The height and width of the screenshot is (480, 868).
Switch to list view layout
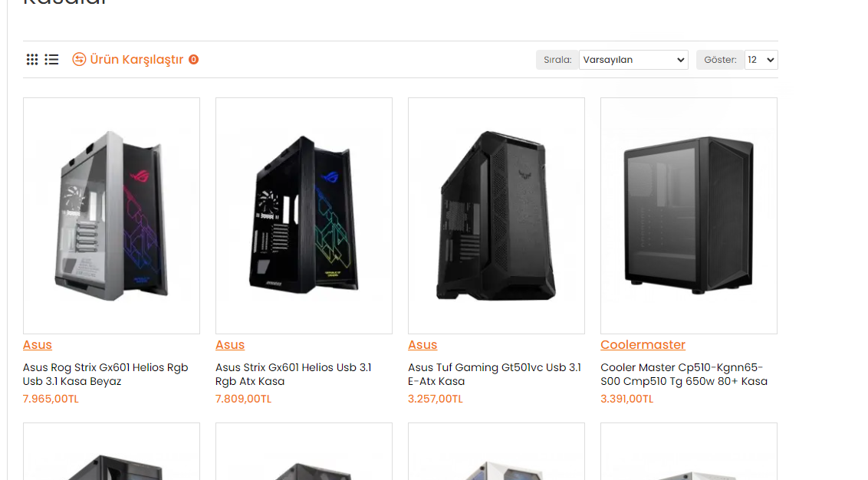tap(51, 60)
